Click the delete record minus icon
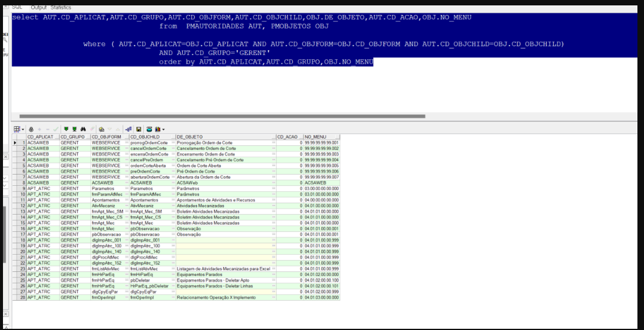 [x=48, y=129]
